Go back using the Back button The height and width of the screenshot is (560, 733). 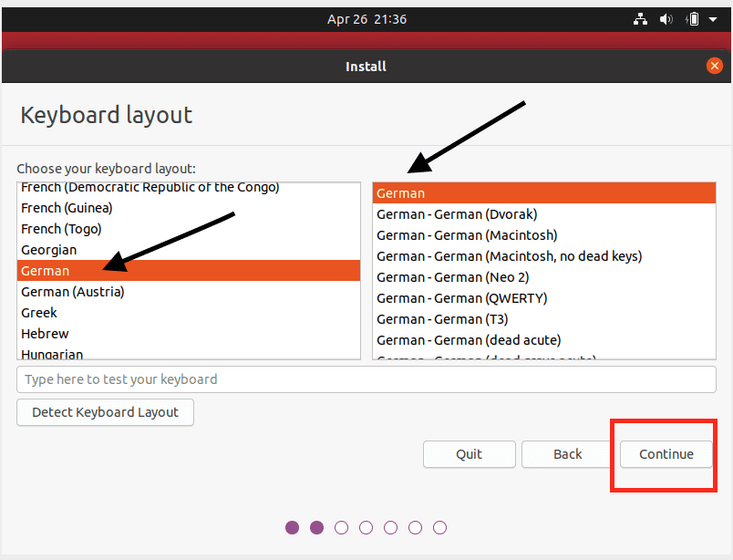(567, 454)
